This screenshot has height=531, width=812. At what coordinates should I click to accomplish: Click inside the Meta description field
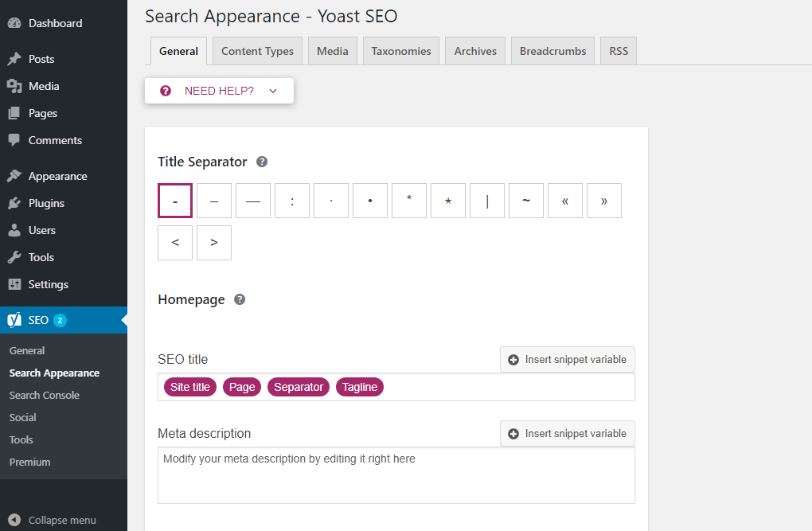(396, 474)
